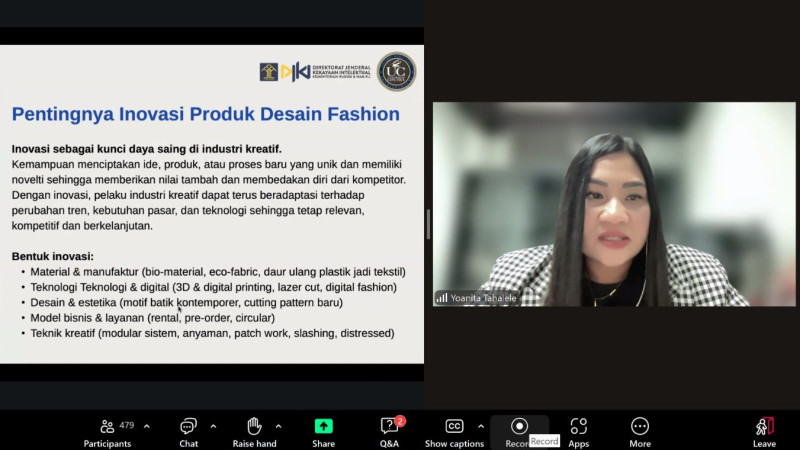Viewport: 800px width, 450px height.
Task: Click the slide title Pentingnya Inovasi Produk
Action: point(205,114)
